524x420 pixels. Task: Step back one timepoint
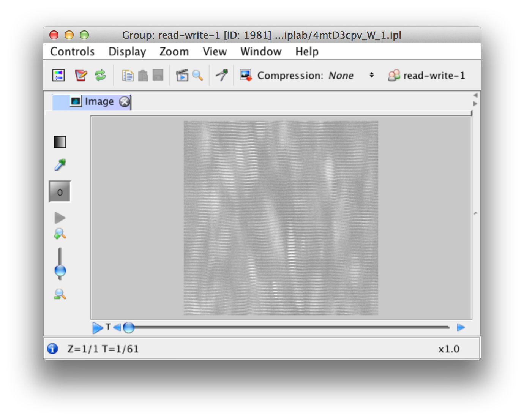point(117,327)
